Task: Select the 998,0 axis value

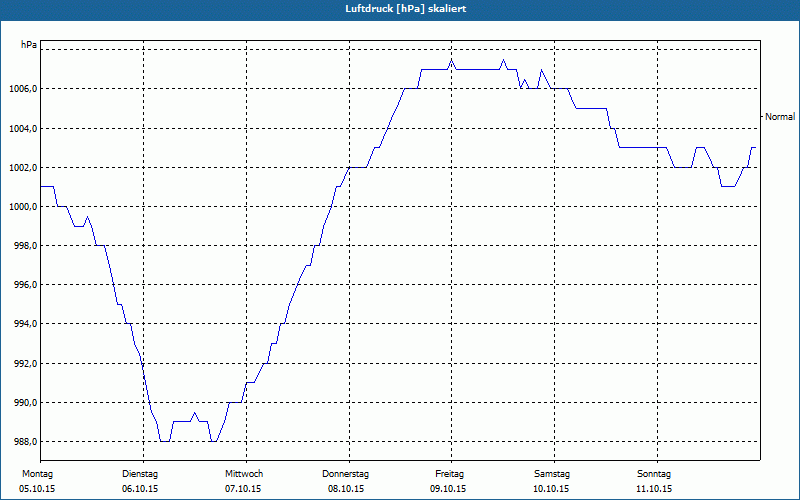Action: pyautogui.click(x=25, y=246)
